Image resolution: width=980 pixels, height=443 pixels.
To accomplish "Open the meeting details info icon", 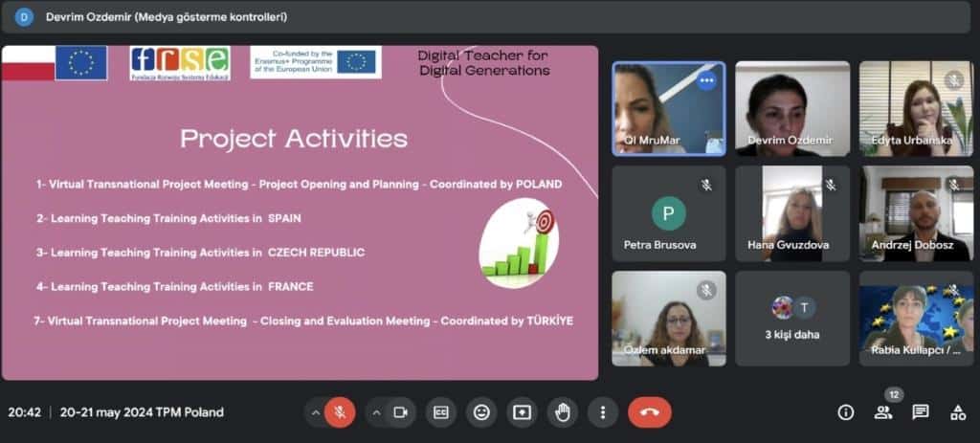I will coord(845,412).
